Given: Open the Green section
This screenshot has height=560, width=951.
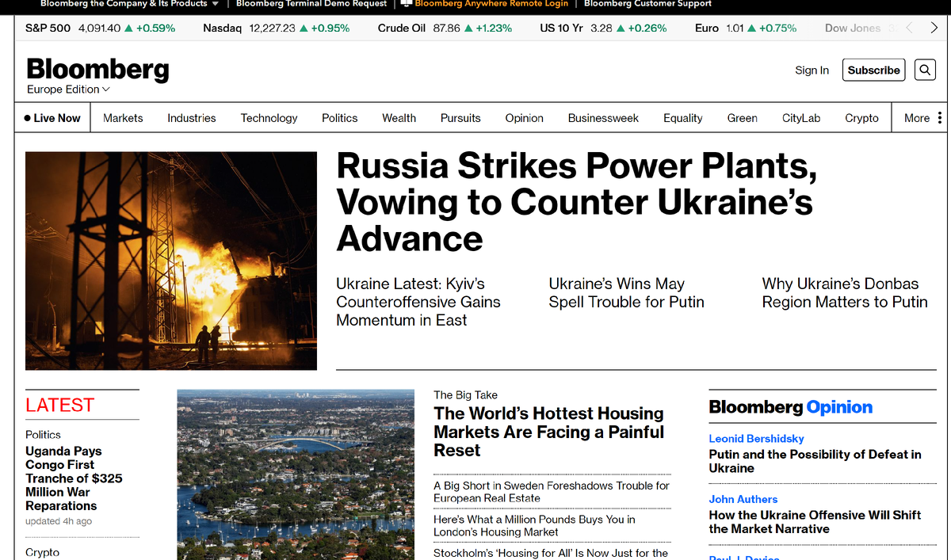Looking at the screenshot, I should (743, 118).
